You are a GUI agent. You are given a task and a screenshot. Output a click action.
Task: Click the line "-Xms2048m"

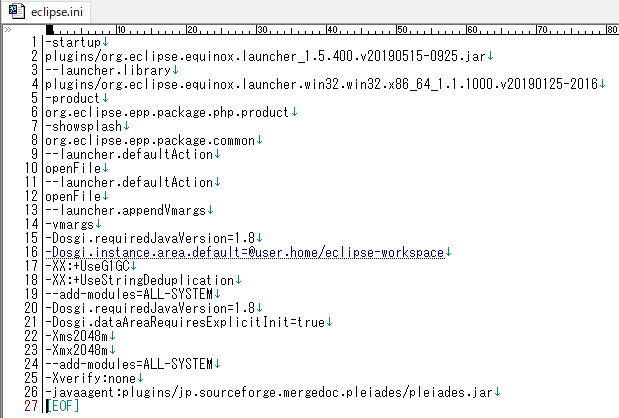coord(77,336)
